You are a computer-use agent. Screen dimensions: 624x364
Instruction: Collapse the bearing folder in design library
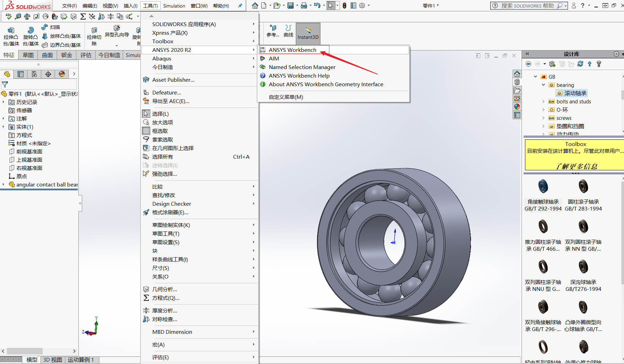tap(543, 85)
